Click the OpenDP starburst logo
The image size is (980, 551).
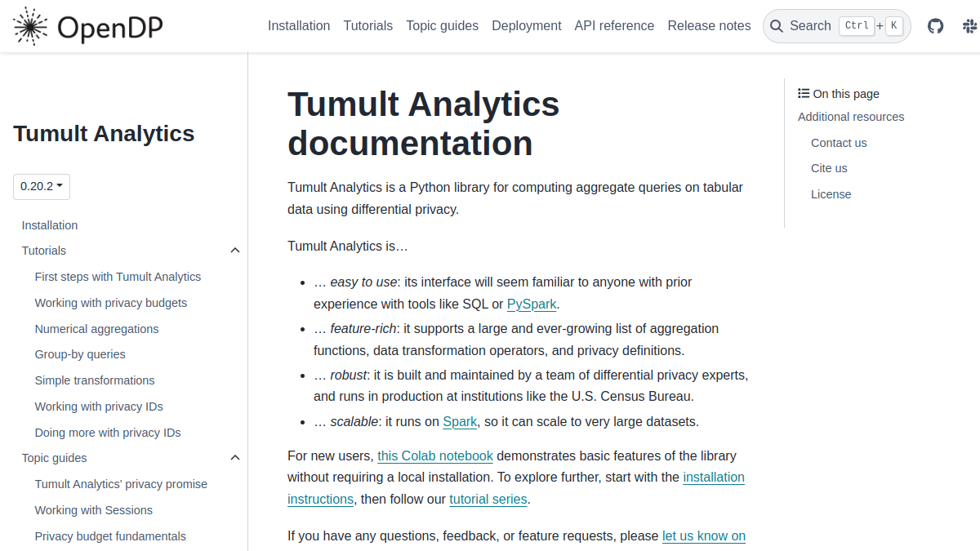click(31, 26)
